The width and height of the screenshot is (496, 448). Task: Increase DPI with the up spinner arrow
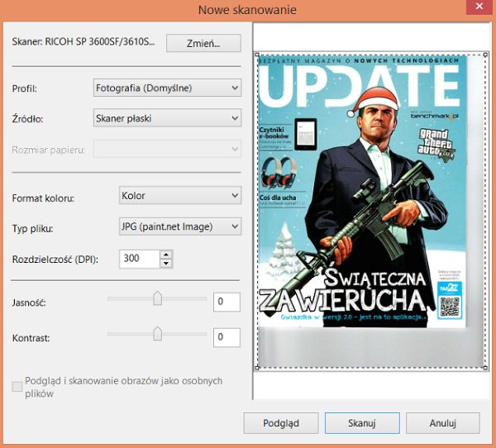166,255
